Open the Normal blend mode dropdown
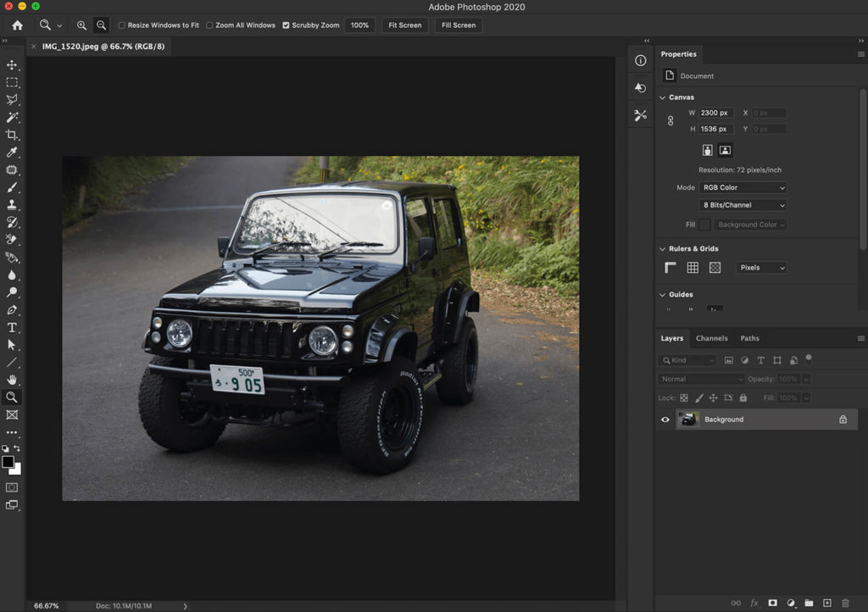 701,380
